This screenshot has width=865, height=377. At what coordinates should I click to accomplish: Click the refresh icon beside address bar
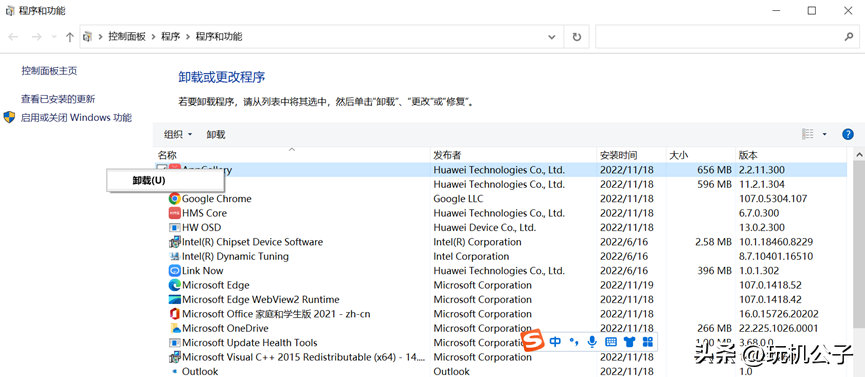coord(576,37)
